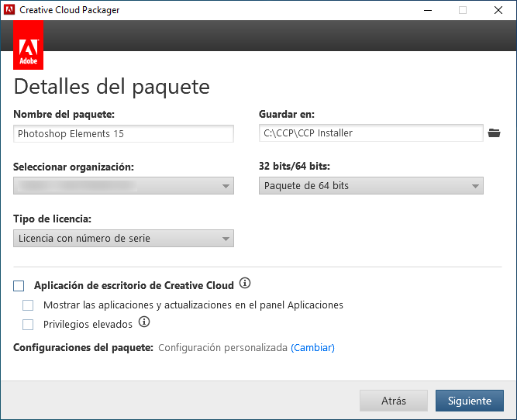Click the Creative Cloud Packager title bar icon
The height and width of the screenshot is (420, 517).
tap(10, 10)
